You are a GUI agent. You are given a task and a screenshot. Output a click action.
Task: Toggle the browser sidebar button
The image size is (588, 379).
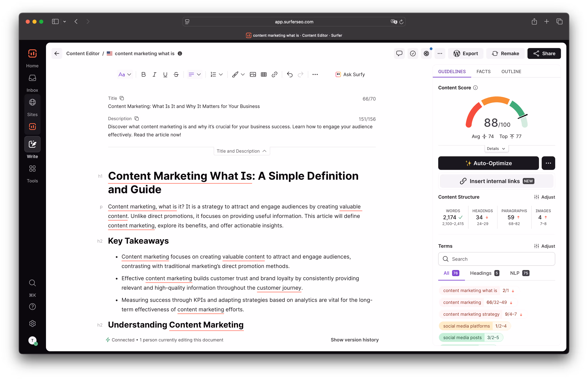[x=55, y=22]
